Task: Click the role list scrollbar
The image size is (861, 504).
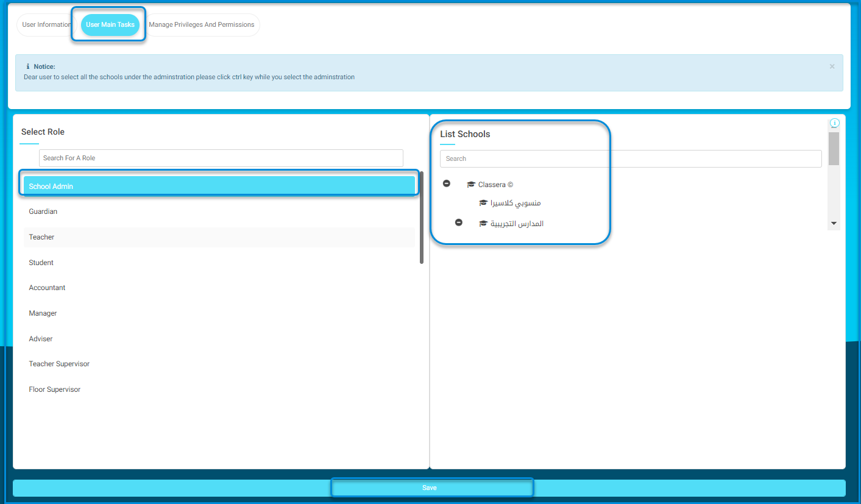Action: (x=422, y=218)
